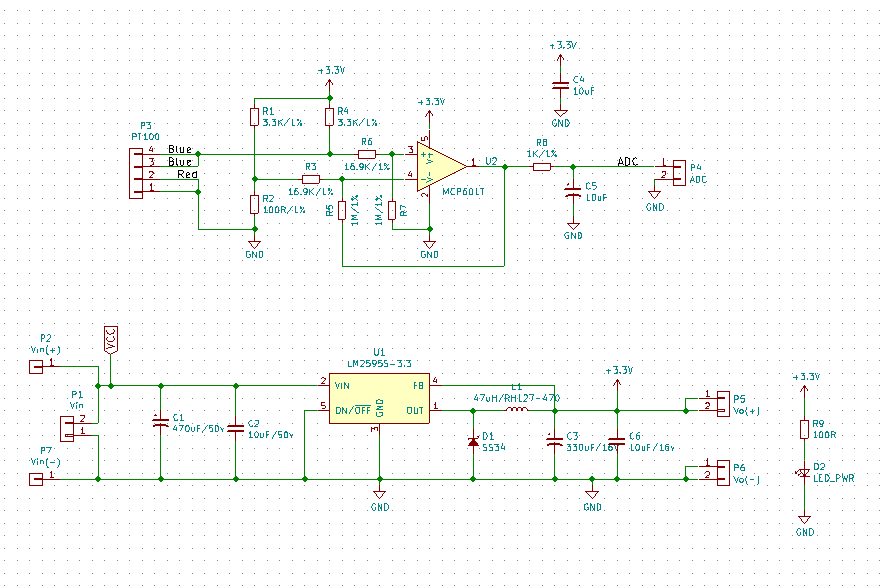880x588 pixels.
Task: Select the U2 op-amp triangle symbol
Action: coord(441,166)
